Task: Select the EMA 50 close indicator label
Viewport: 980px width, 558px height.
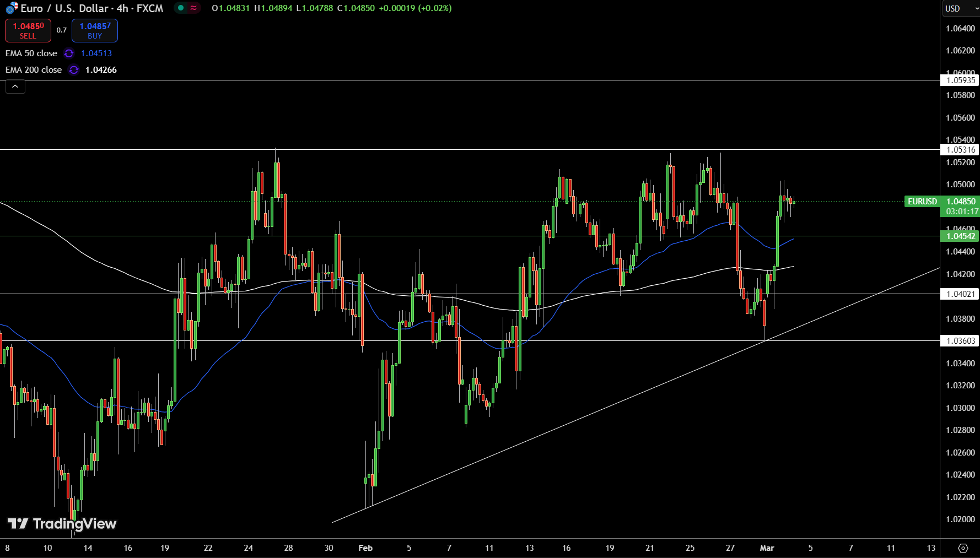Action: (31, 53)
